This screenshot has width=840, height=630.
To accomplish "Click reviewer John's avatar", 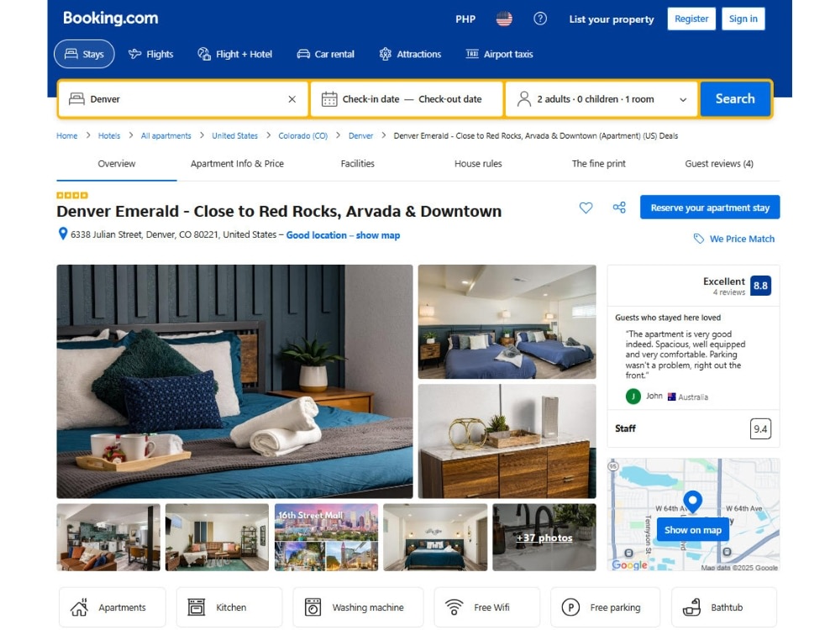I will 633,396.
